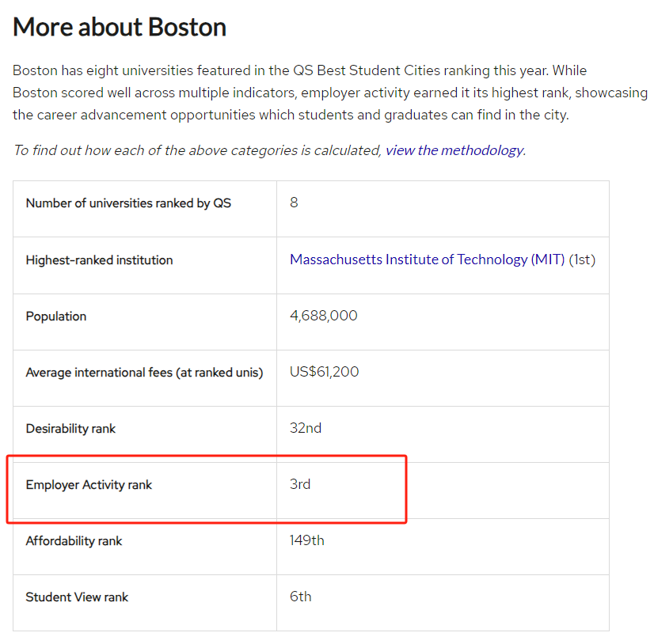Viewport: 654px width, 644px height.
Task: Click the 32nd desirability value
Action: click(306, 428)
